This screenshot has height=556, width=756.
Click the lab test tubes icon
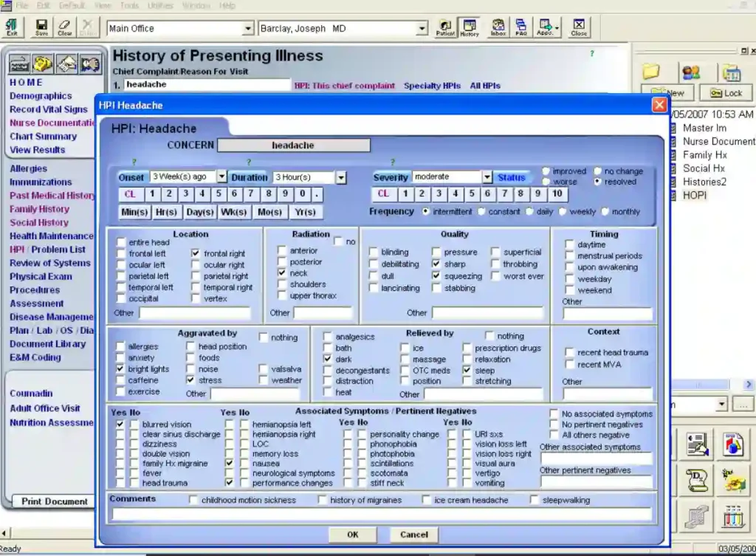(733, 516)
